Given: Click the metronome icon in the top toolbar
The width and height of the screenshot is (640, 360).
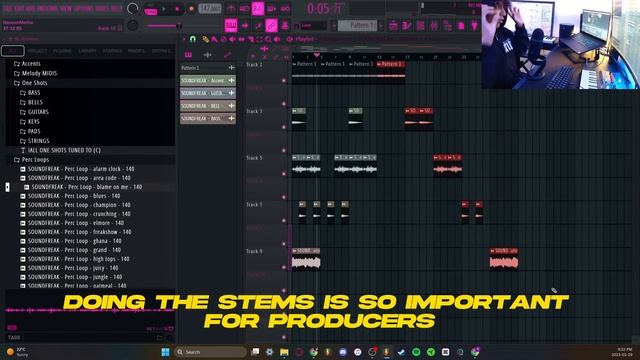Looking at the screenshot, I should tap(231, 9).
